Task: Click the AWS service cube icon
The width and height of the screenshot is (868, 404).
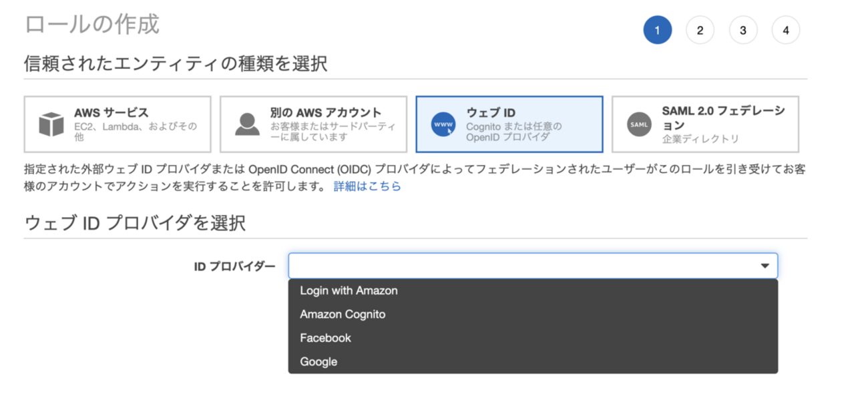Action: 51,124
